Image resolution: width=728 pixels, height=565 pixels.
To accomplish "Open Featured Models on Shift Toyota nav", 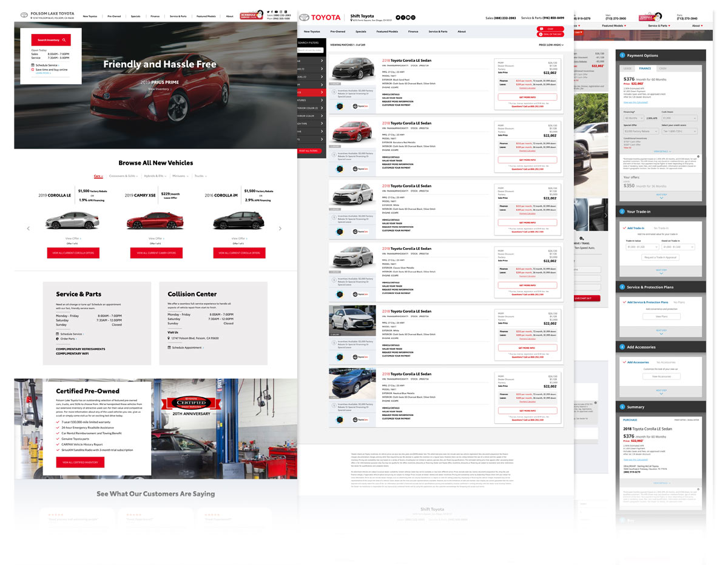I will pos(387,32).
